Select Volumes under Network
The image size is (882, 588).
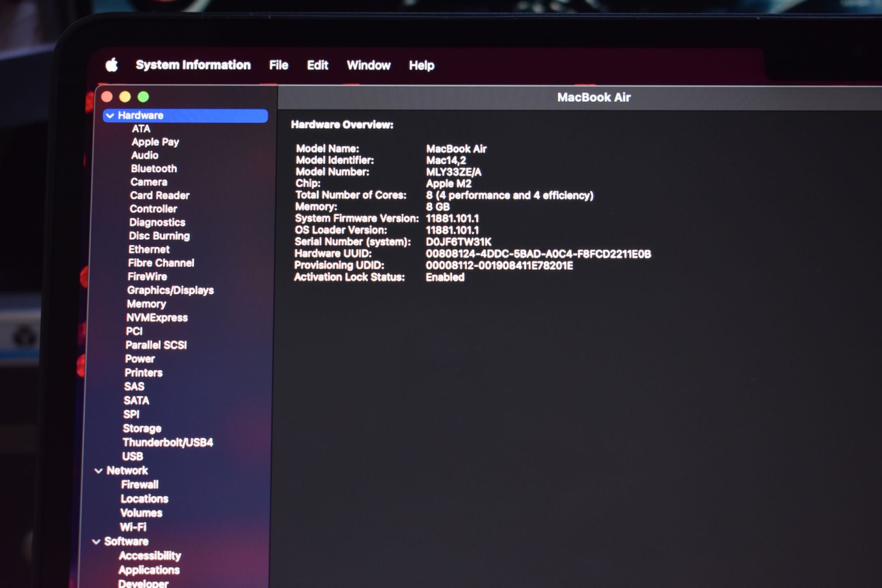(x=141, y=513)
